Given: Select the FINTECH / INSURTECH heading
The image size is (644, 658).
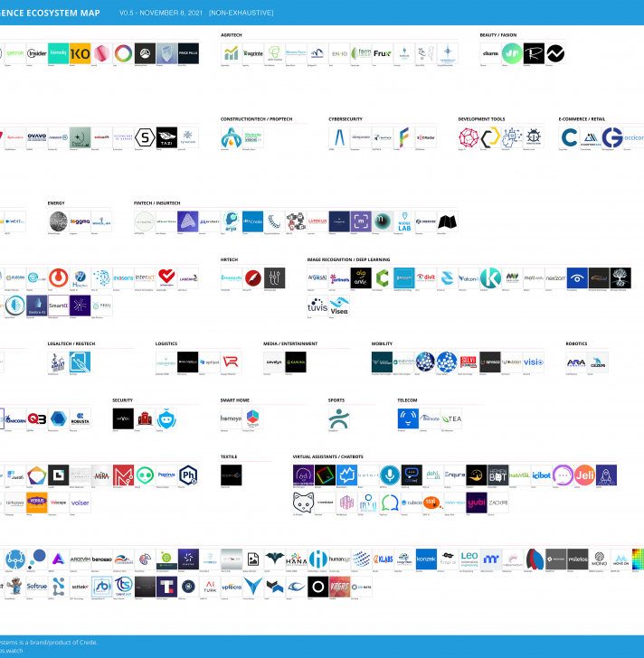Looking at the screenshot, I should (157, 203).
